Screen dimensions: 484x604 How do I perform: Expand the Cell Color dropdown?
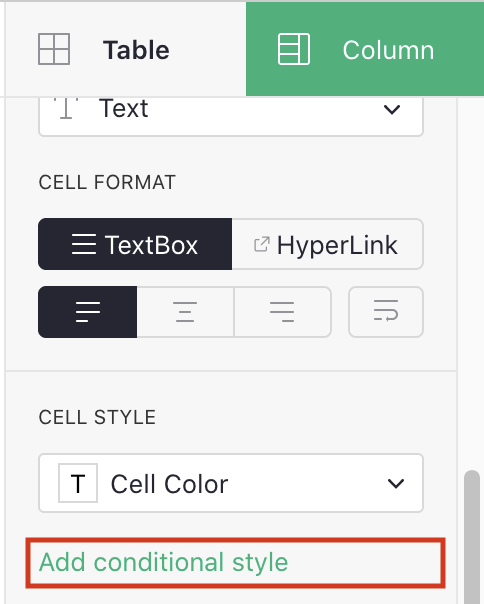tap(231, 483)
